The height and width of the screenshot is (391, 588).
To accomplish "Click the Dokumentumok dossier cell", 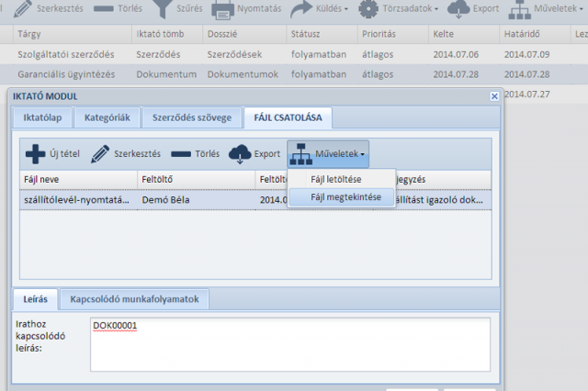I will 243,74.
